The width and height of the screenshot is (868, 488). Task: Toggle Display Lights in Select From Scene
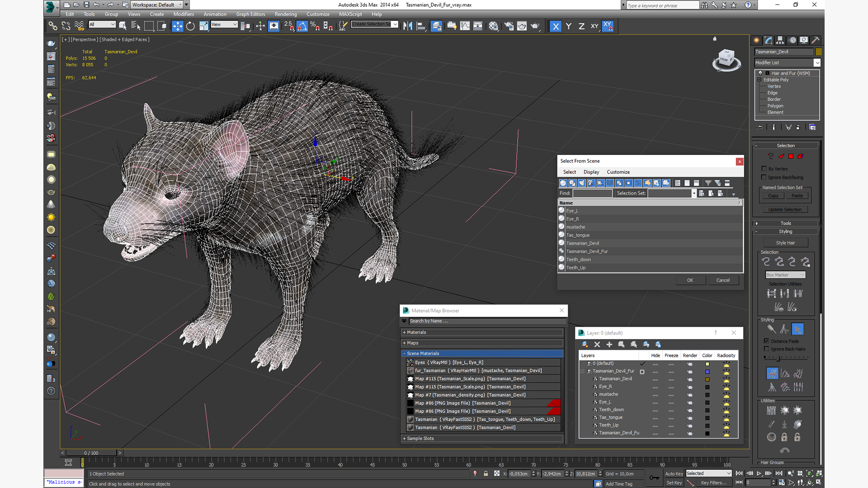[x=582, y=183]
